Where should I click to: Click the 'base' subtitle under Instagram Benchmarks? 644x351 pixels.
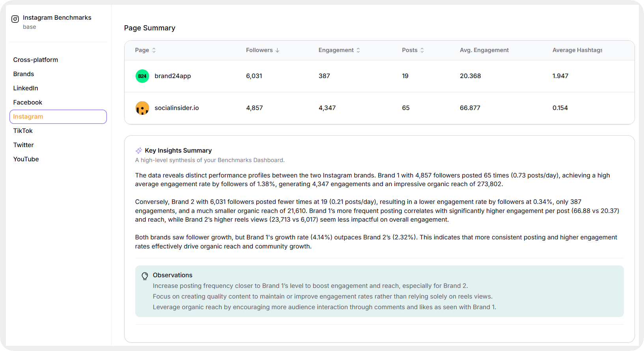[30, 27]
